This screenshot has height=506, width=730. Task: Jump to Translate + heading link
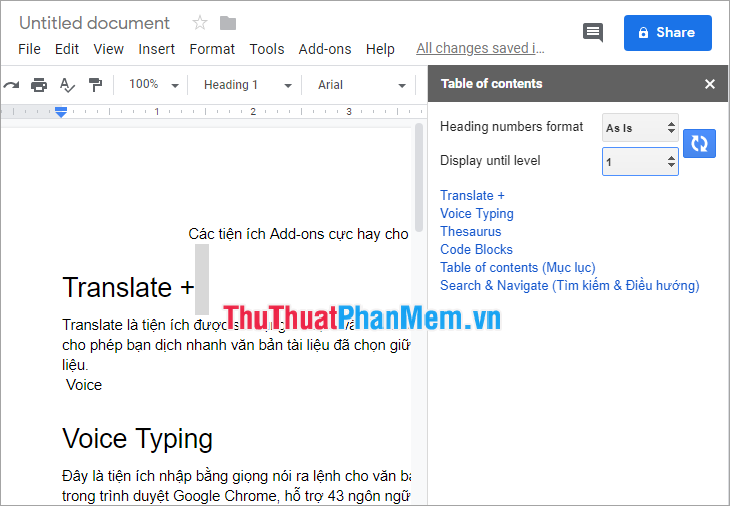pyautogui.click(x=472, y=196)
